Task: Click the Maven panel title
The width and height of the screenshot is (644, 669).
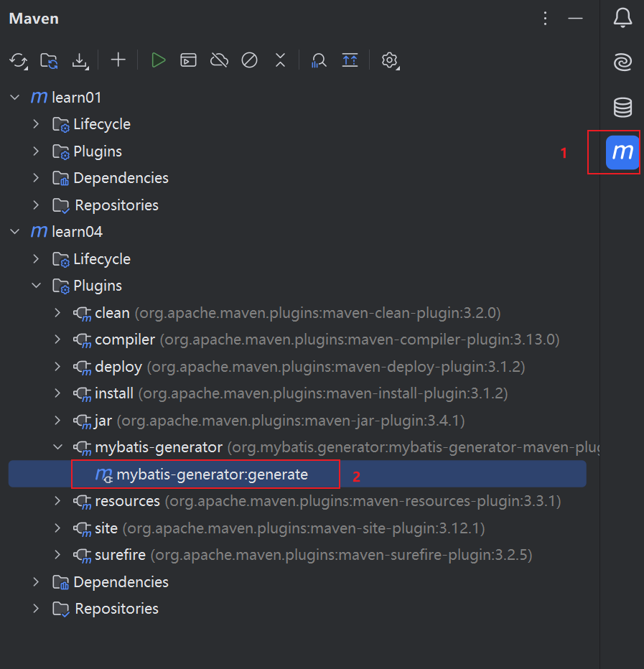Action: [x=34, y=19]
